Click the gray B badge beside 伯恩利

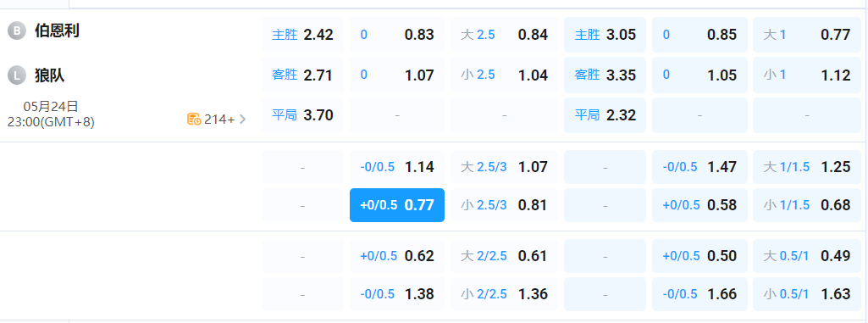[x=17, y=31]
